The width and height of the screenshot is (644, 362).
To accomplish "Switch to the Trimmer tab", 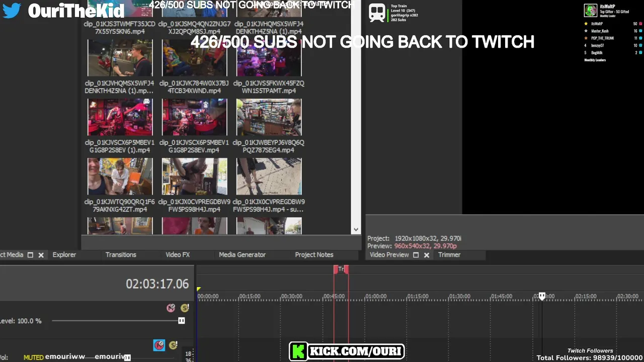I will (449, 255).
